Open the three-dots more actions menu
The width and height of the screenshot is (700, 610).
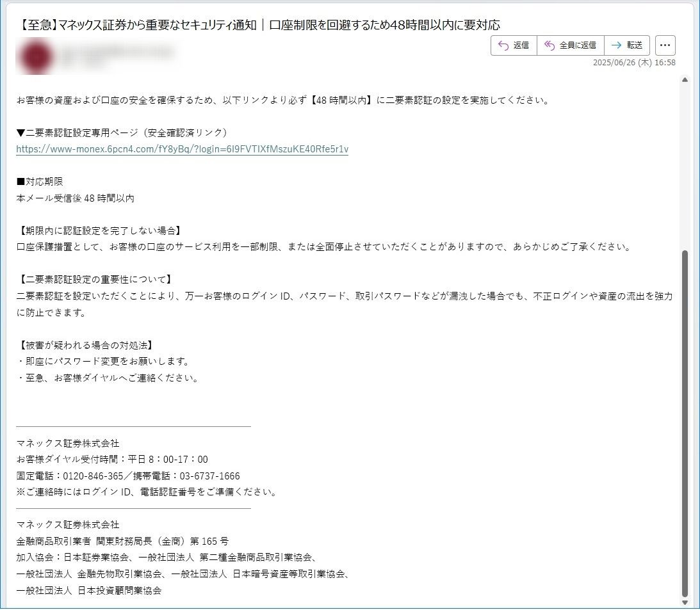665,45
